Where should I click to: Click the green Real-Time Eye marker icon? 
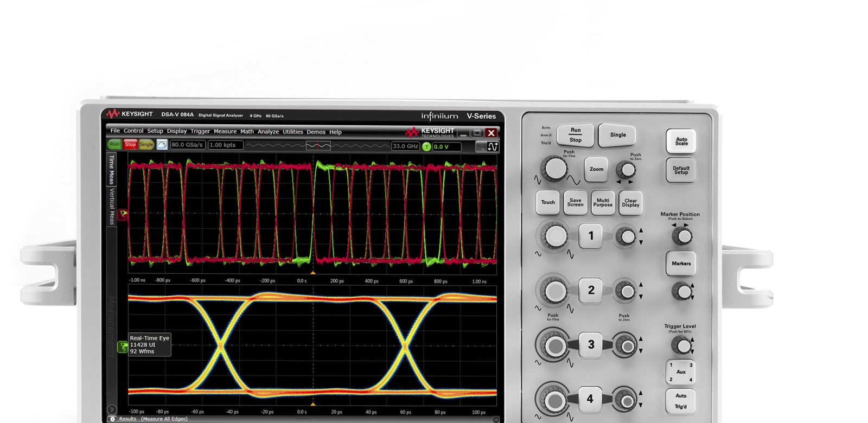tap(123, 347)
